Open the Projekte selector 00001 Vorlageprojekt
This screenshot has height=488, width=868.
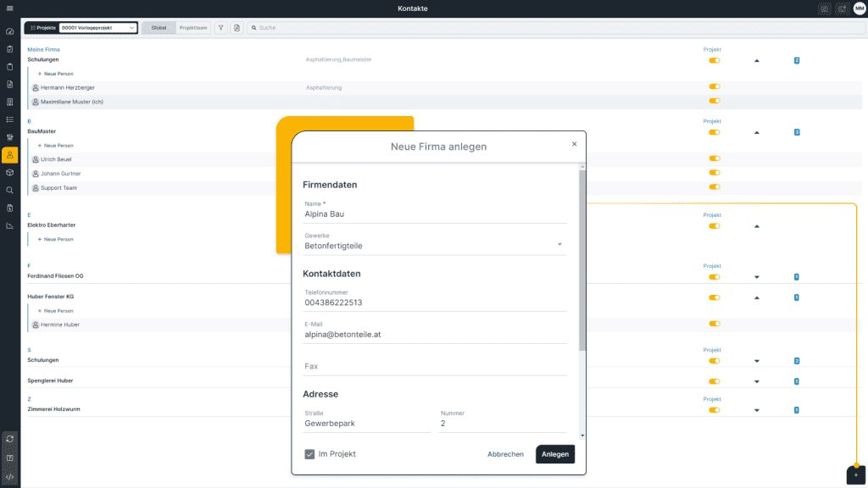[x=97, y=28]
